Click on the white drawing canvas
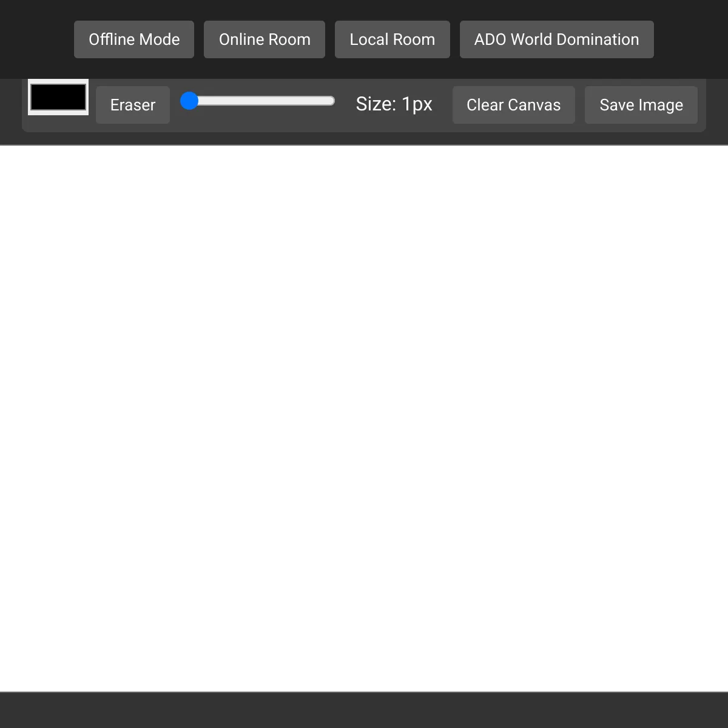 364,419
